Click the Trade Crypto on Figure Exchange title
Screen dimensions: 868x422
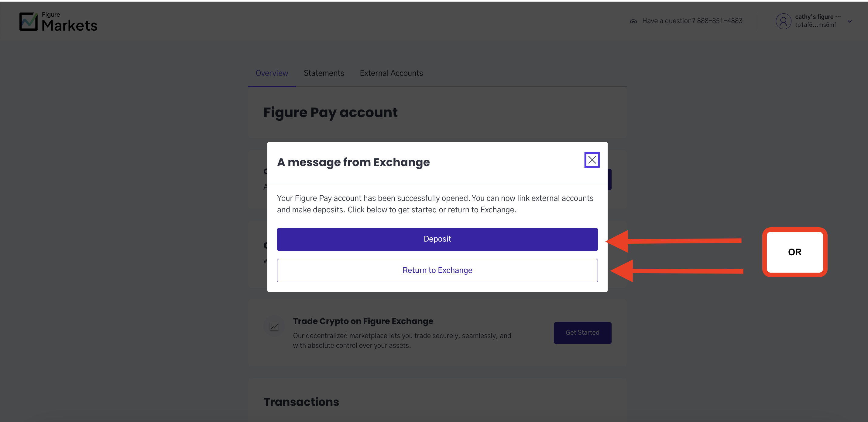click(x=363, y=321)
